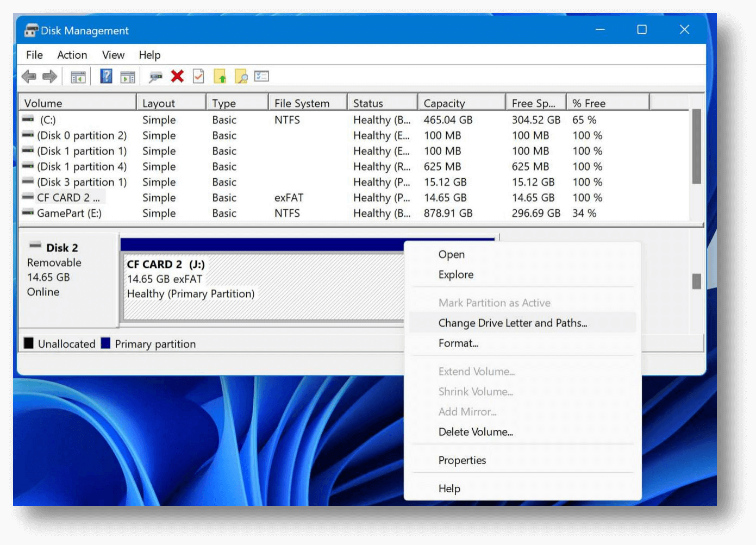Click the blue Primary partition legend swatch
This screenshot has height=545, width=756.
[107, 343]
